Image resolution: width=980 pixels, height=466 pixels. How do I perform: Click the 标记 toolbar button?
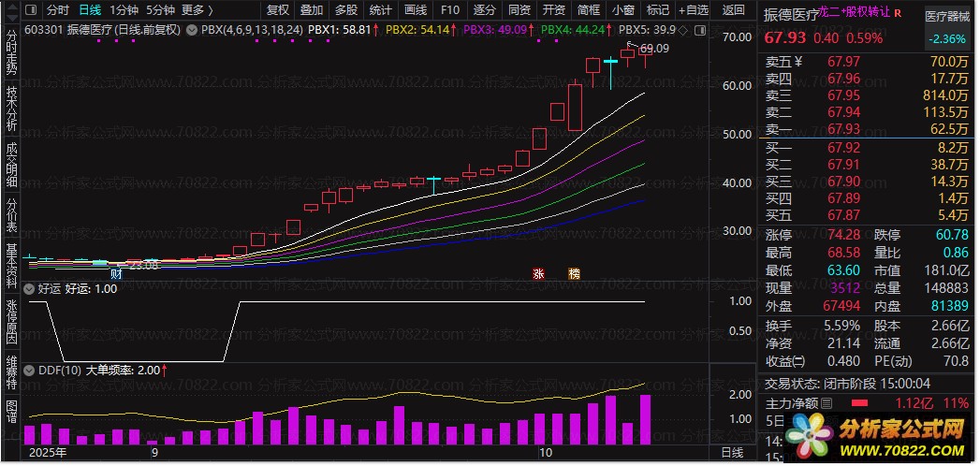point(657,10)
